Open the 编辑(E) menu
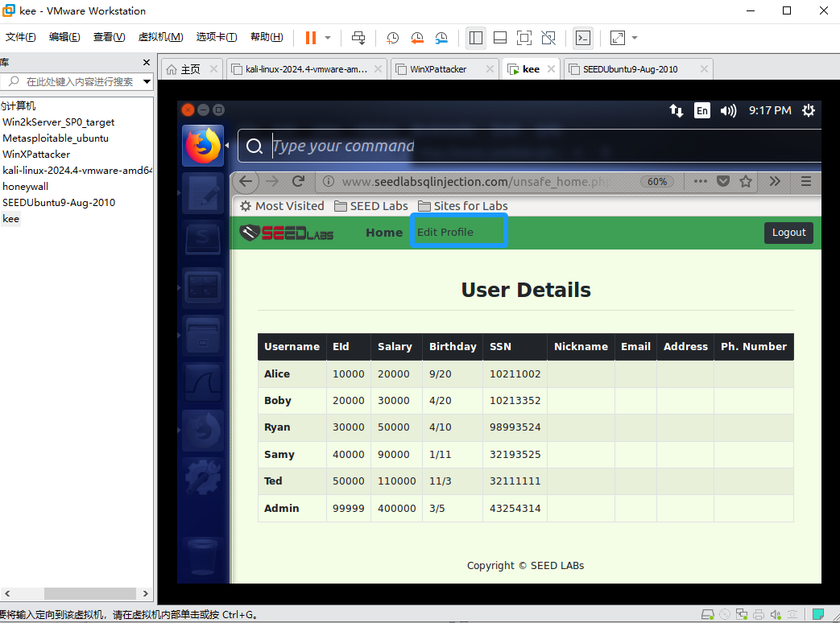The image size is (840, 623). click(64, 37)
